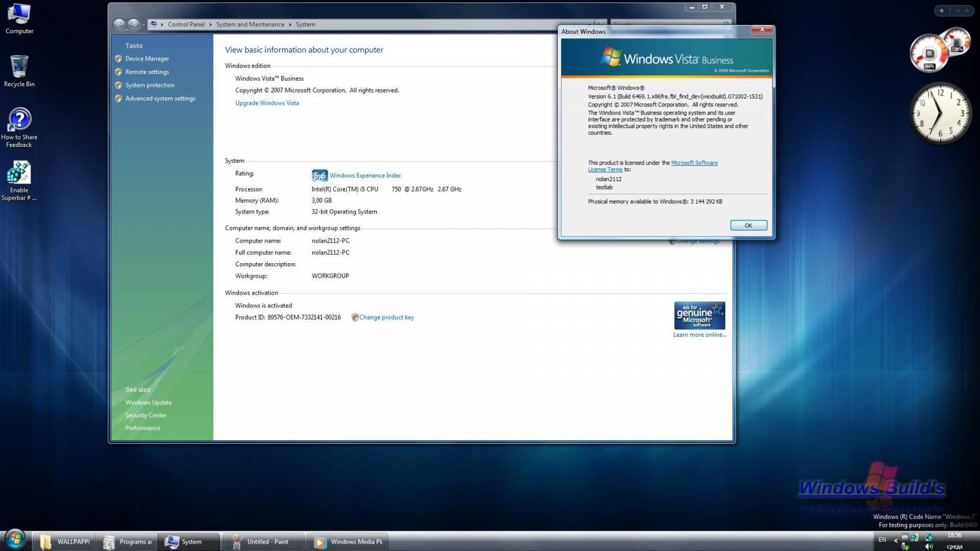Click shield icon next to Change product key

coord(355,317)
